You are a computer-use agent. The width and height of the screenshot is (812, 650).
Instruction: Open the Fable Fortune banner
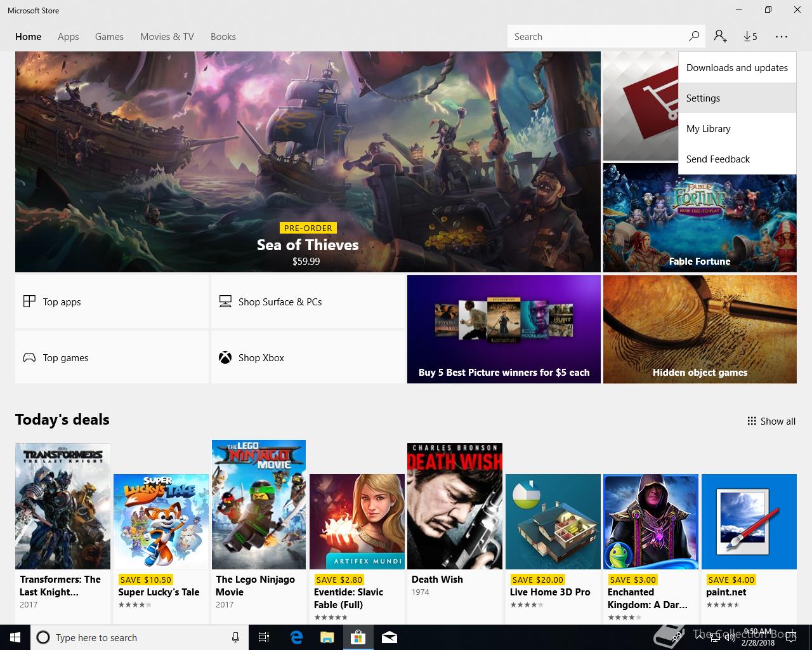click(700, 218)
